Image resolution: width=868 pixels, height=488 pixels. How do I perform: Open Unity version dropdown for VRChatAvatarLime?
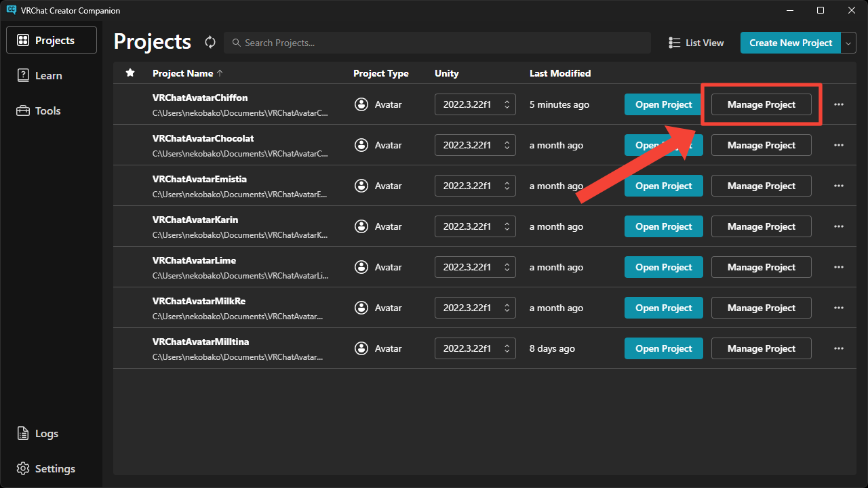click(x=475, y=267)
